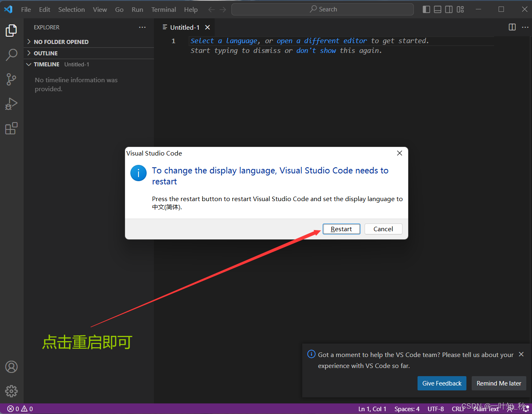
Task: Close the Untitled-1 tab
Action: 207,27
